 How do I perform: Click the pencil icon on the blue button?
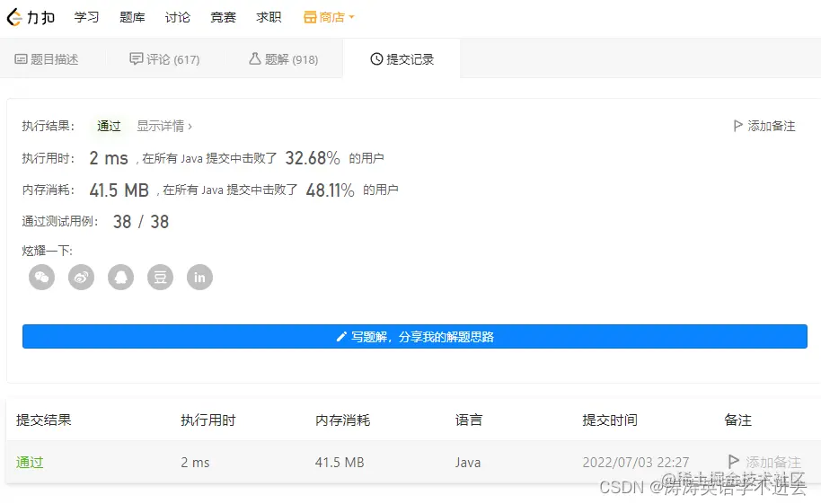click(341, 336)
